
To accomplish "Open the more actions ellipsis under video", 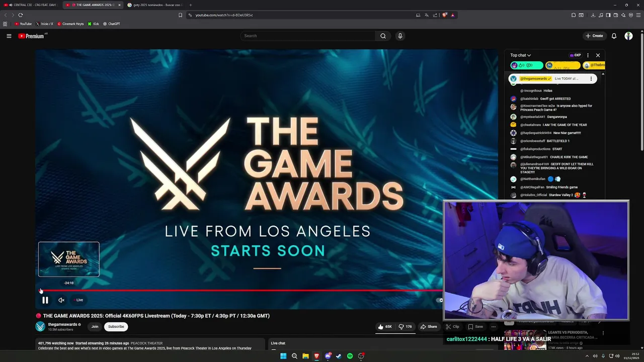I will (x=493, y=327).
